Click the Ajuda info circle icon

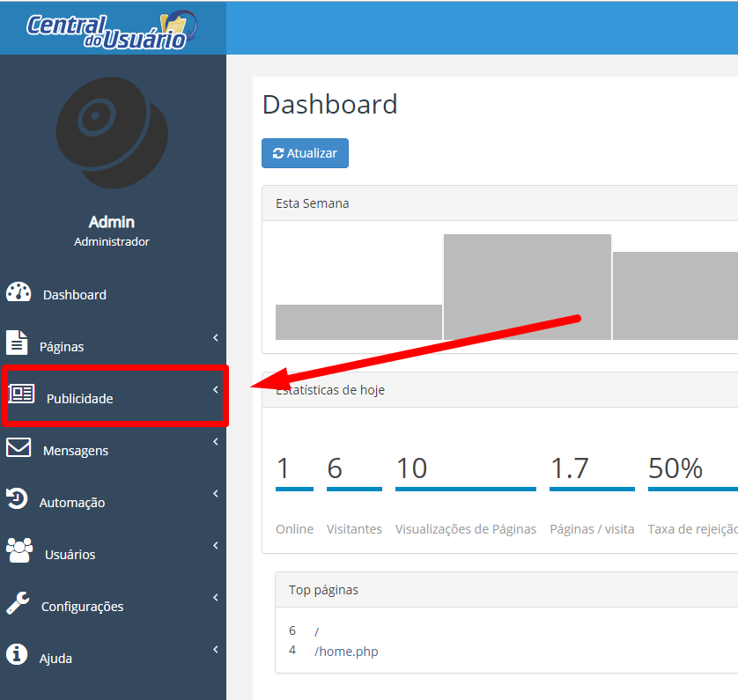pos(17,654)
